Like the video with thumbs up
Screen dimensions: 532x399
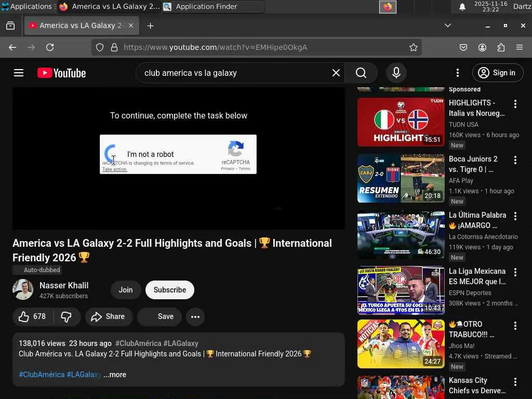pos(33,316)
